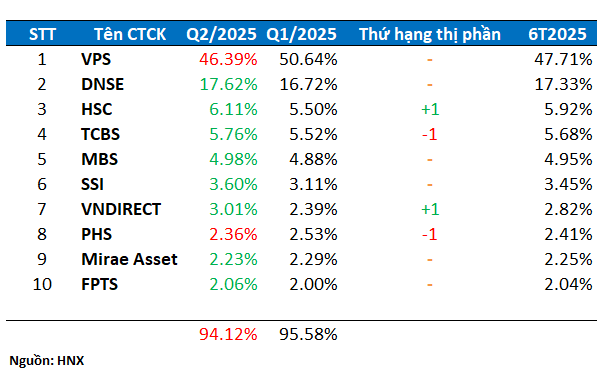Image resolution: width=607 pixels, height=371 pixels.
Task: Click SSI Q1/2025 value 3.11%
Action: pos(313,184)
